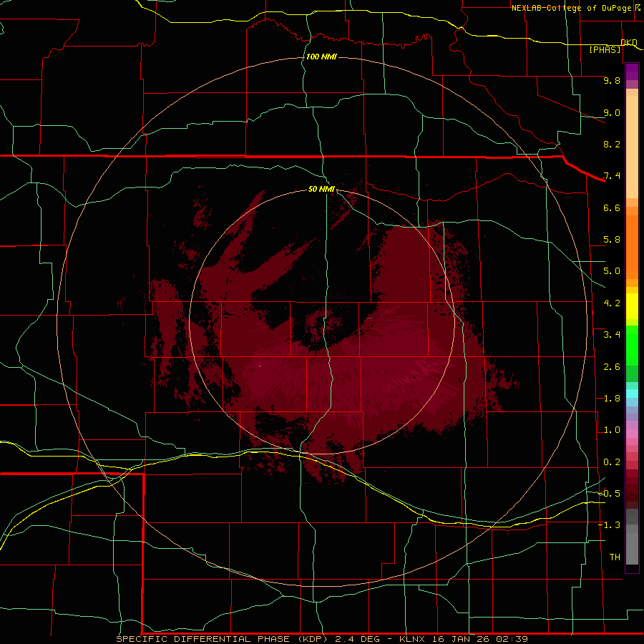This screenshot has width=644, height=644.
Task: Click the 02:39 timestamp text
Action: pos(512,639)
